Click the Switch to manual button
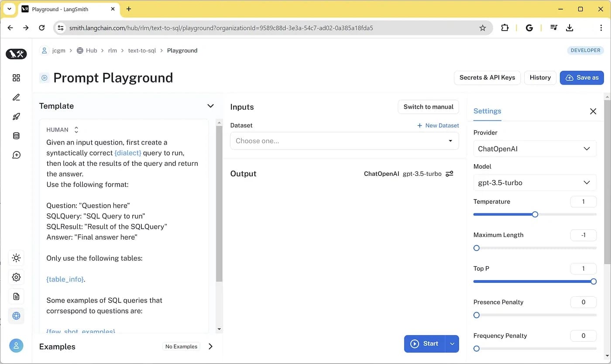The width and height of the screenshot is (611, 364). coord(428,106)
